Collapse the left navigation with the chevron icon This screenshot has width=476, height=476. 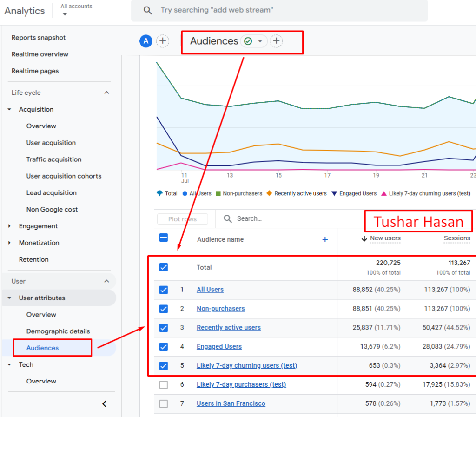(x=104, y=403)
